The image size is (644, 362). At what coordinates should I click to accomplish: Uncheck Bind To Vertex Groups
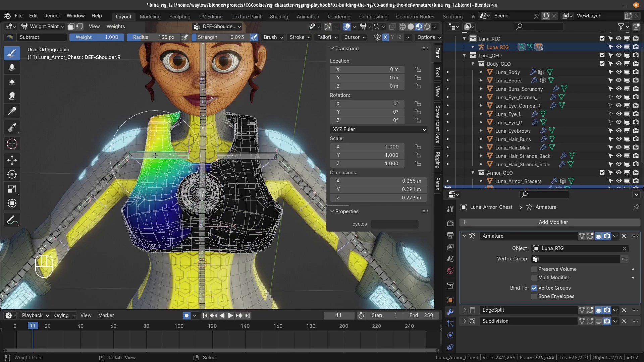point(534,288)
